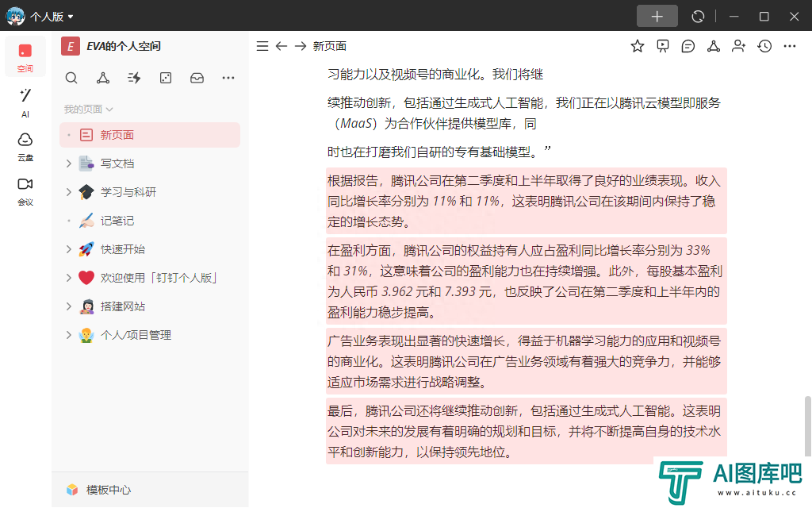Image resolution: width=812 pixels, height=508 pixels.
Task: Expand the 快速开始 tree item
Action: tap(69, 249)
